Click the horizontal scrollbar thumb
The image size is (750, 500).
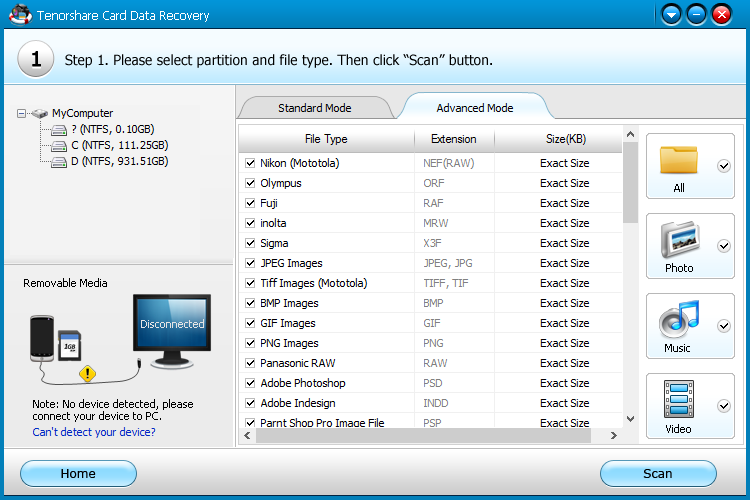point(423,435)
